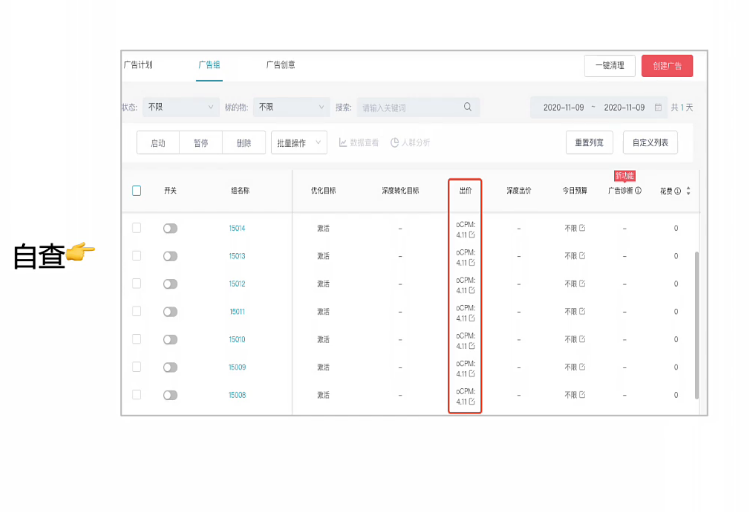
Task: Click the red 创建广告 button
Action: pos(667,66)
